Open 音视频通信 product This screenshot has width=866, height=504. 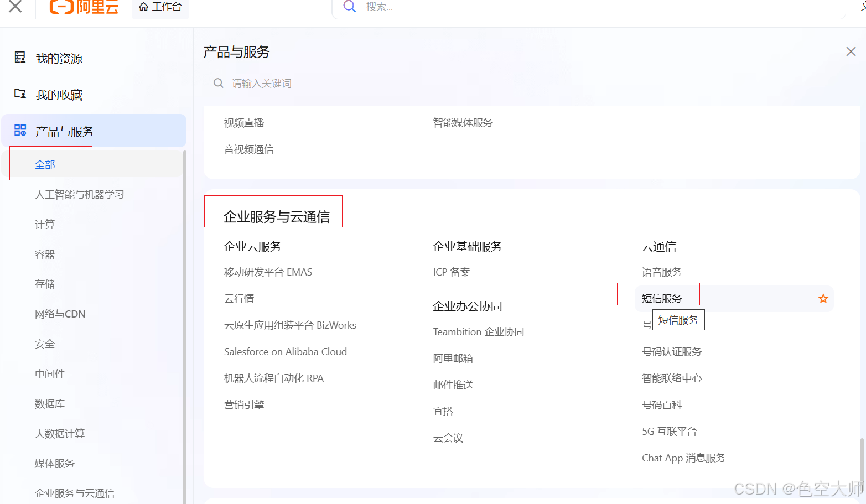249,149
